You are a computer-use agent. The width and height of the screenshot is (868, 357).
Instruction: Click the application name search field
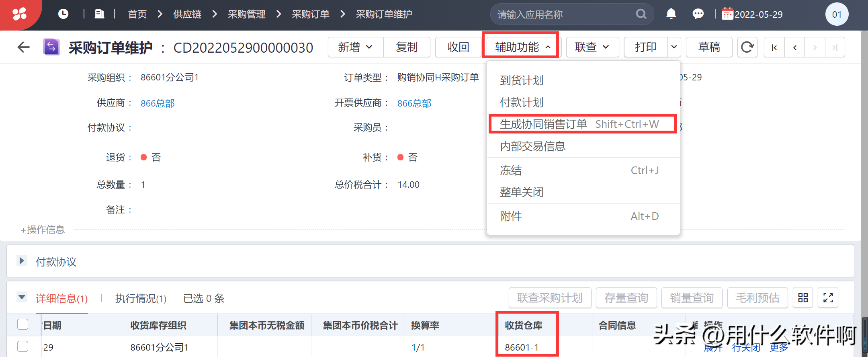tap(563, 14)
